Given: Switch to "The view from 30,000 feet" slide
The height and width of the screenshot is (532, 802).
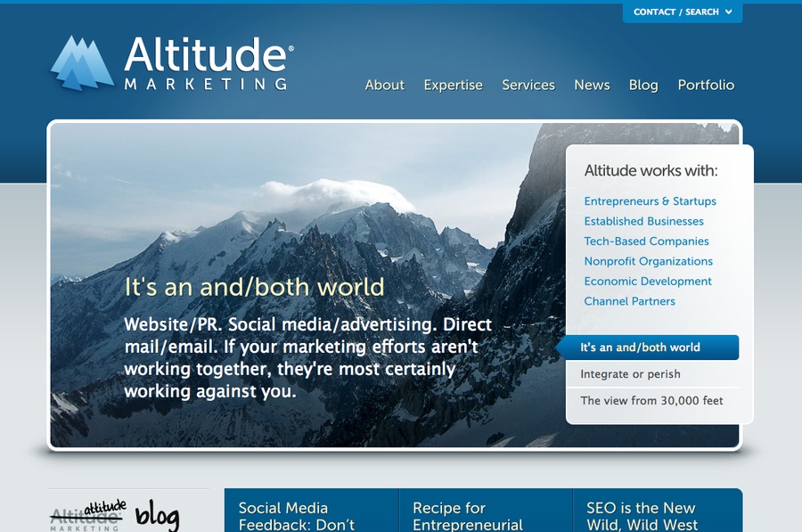Looking at the screenshot, I should pos(652,400).
